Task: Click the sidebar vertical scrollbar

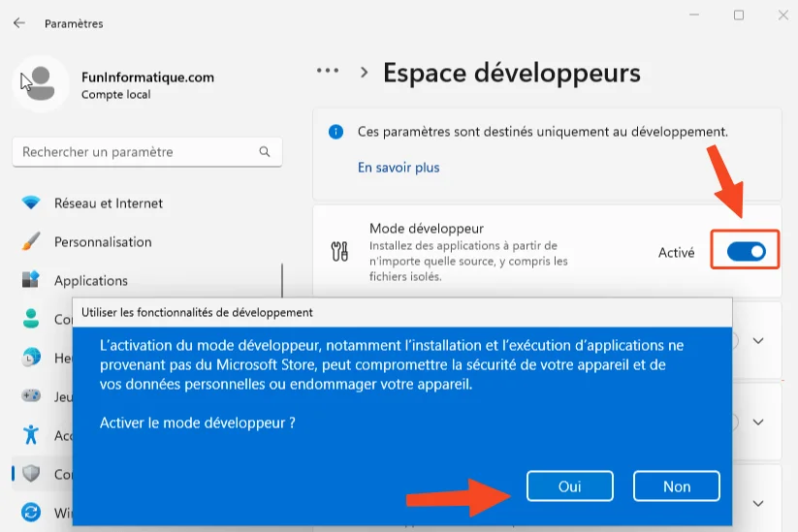Action: 282,280
